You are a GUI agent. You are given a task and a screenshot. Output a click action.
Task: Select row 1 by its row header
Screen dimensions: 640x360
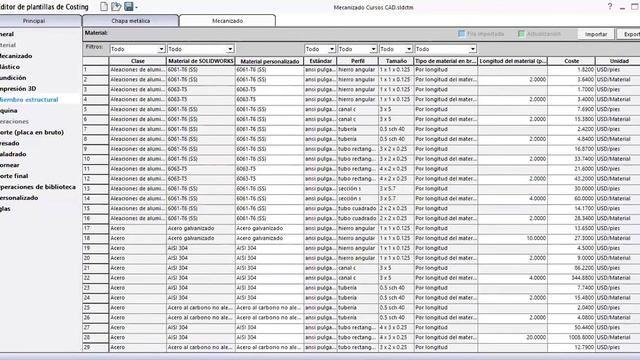click(x=96, y=70)
